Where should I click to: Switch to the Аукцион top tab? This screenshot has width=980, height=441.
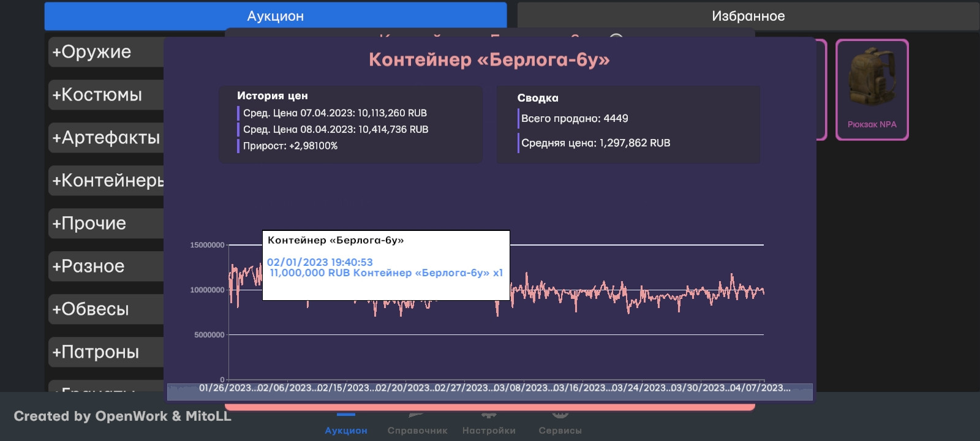(276, 16)
